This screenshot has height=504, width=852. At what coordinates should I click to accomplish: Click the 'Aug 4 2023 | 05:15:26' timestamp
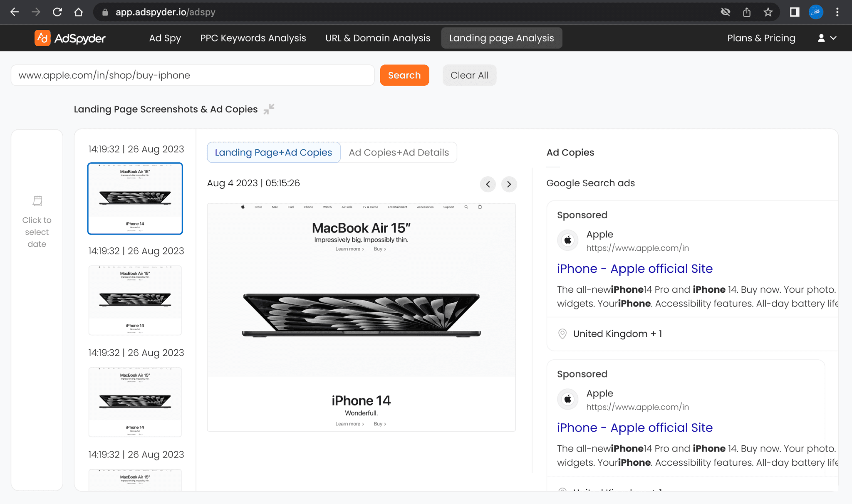(x=253, y=183)
